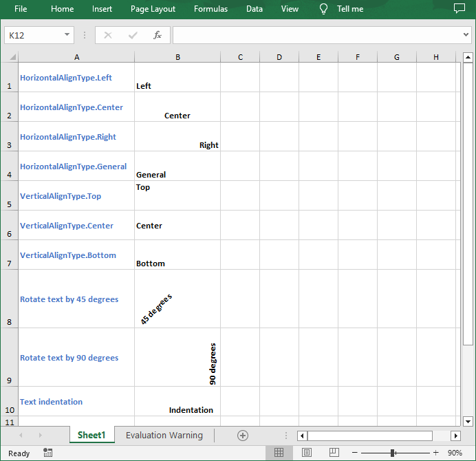Screen dimensions: 476x461
Task: Click horizontal scrollbar right arrow
Action: (455, 436)
